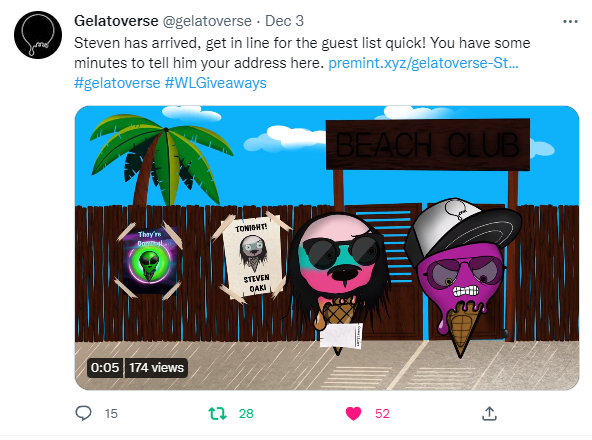Click the like count 52
Viewport: 592px width, 440px height.
pyautogui.click(x=382, y=414)
